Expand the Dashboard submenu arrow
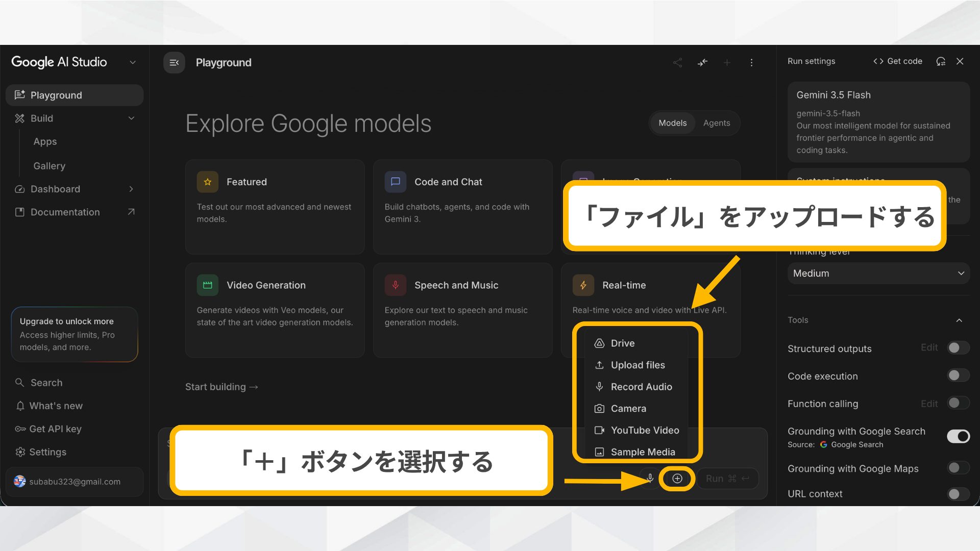Viewport: 980px width, 551px height. tap(131, 189)
